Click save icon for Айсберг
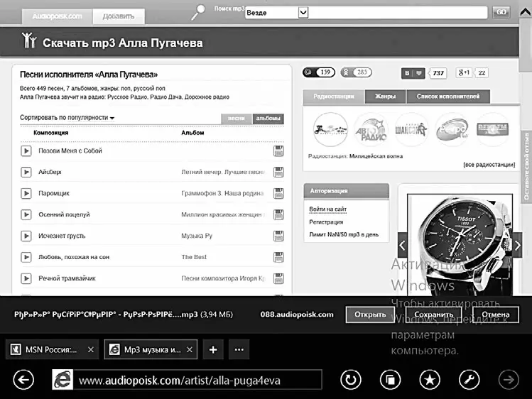Viewport: 532px width, 399px height. [278, 173]
